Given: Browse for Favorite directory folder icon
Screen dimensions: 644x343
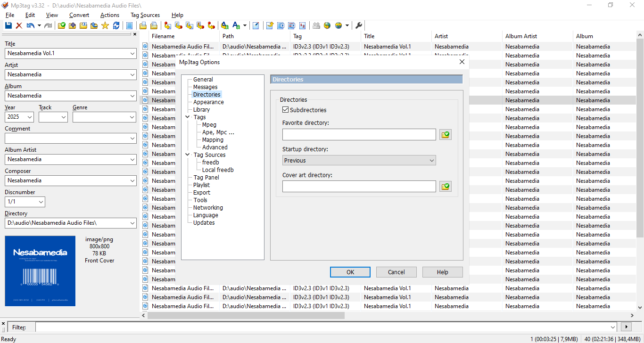Looking at the screenshot, I should [x=445, y=135].
